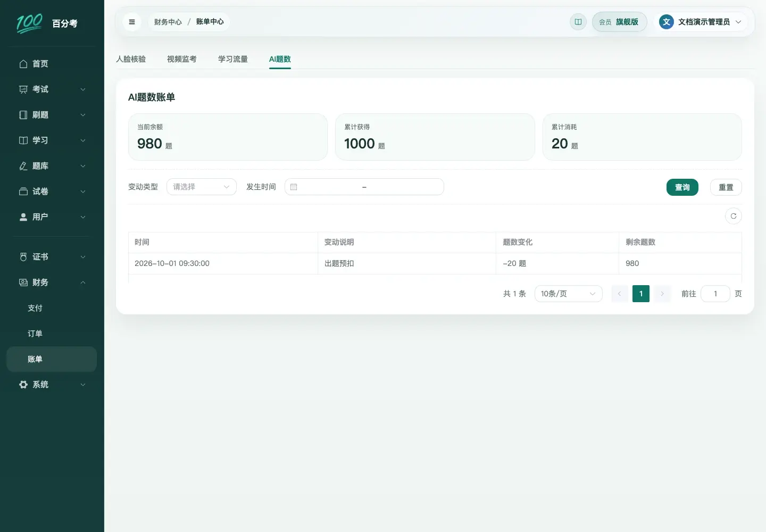Click the 用户 person icon in sidebar

[23, 217]
